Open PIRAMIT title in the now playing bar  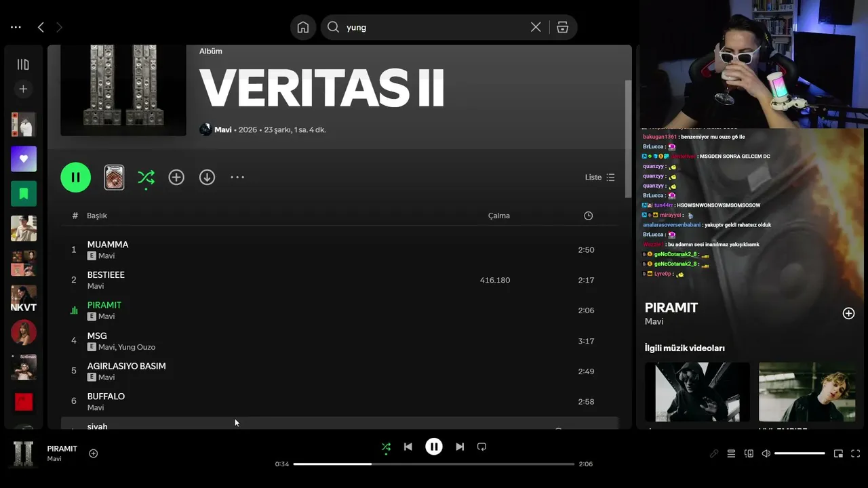[x=62, y=449]
